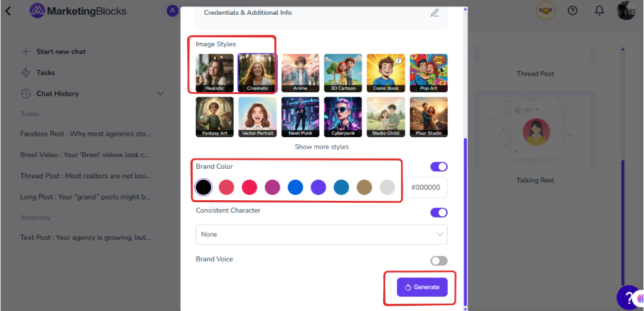Enable the Brand Voice toggle
Viewport: 644px width, 311px height.
point(439,261)
